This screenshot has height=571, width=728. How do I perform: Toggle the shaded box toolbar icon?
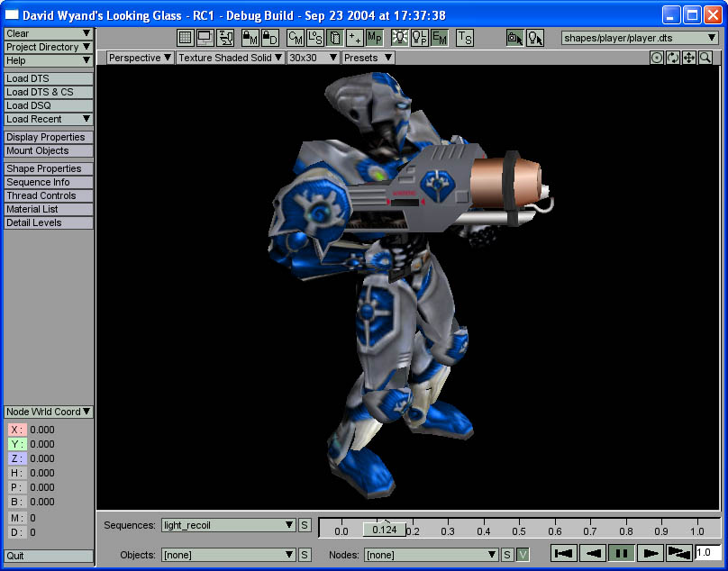(335, 38)
